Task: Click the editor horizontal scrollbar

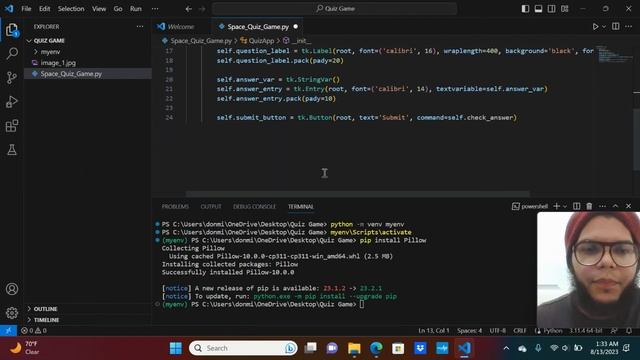Action: tap(358, 193)
